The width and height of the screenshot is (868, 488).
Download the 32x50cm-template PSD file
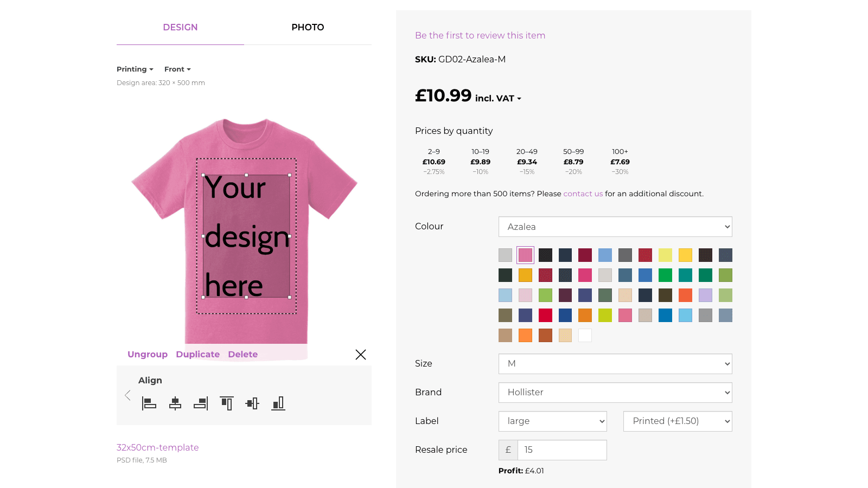click(x=157, y=447)
